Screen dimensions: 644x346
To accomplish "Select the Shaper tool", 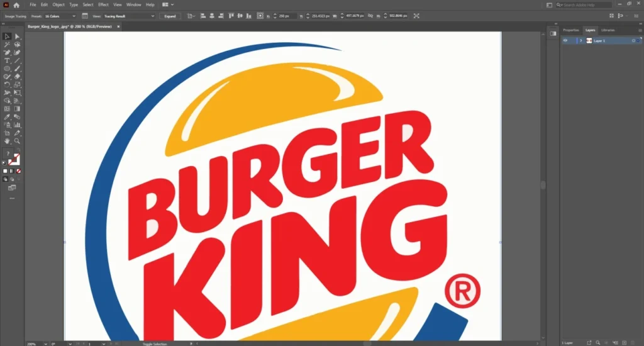I will 7,76.
